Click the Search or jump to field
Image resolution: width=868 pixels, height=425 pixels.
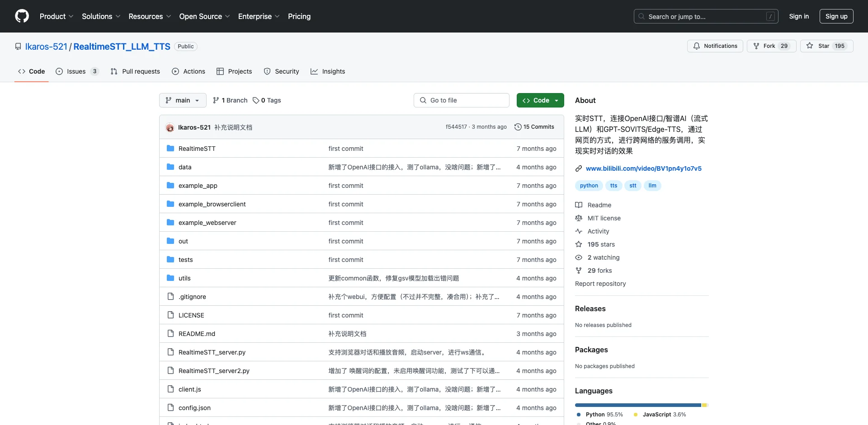tap(706, 16)
